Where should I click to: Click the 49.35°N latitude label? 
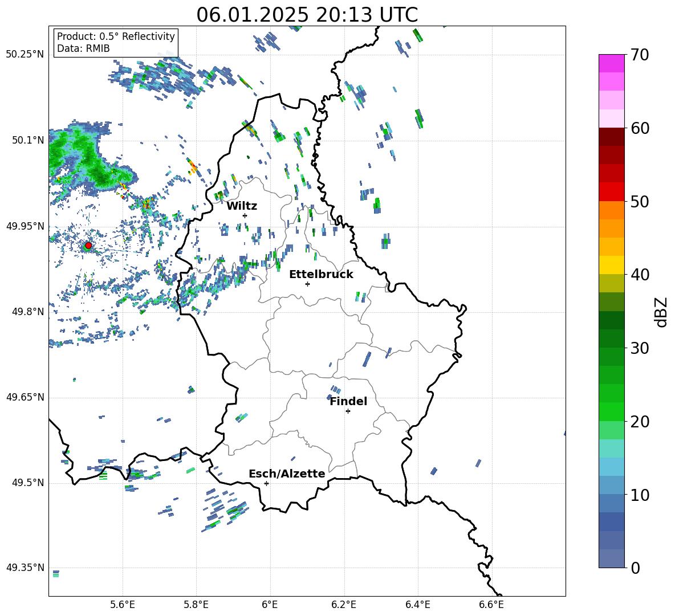[25, 568]
